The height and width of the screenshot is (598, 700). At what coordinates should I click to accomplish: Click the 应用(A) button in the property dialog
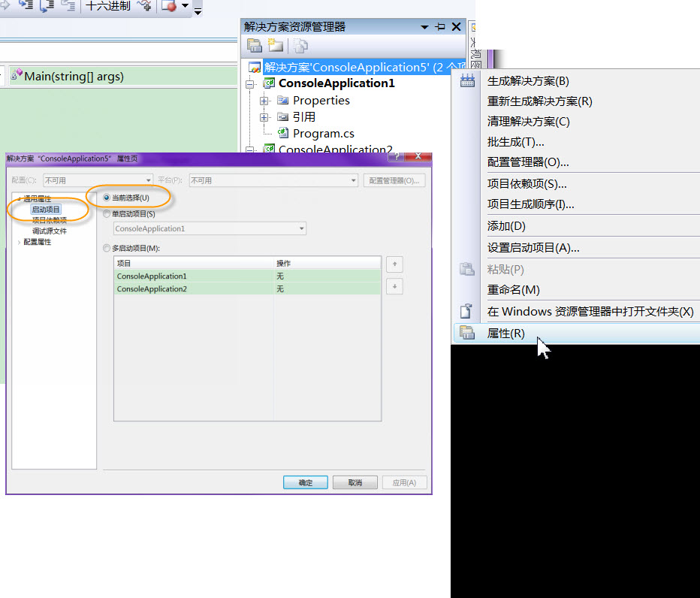(405, 482)
